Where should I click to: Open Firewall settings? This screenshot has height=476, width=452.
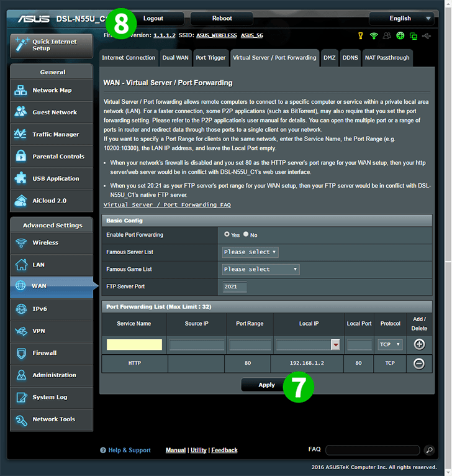tap(52, 353)
